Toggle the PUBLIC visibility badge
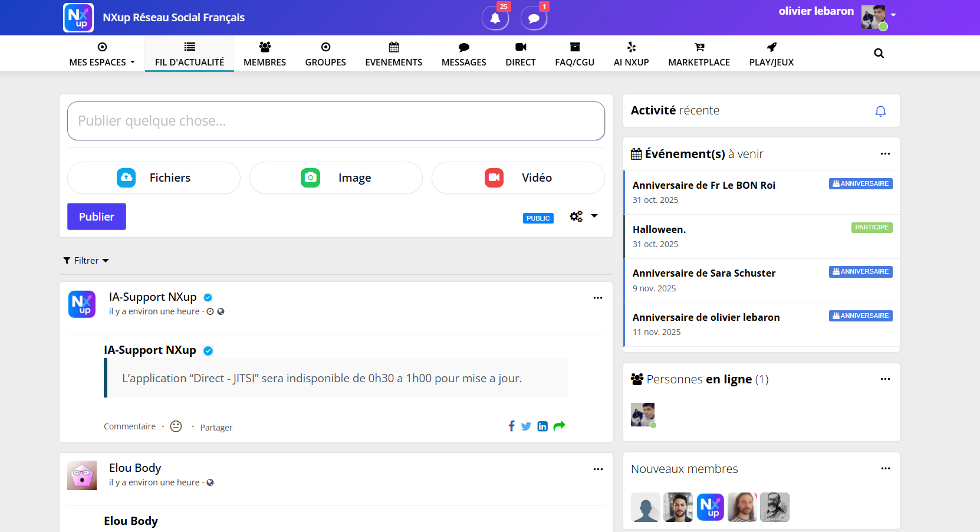 [538, 218]
